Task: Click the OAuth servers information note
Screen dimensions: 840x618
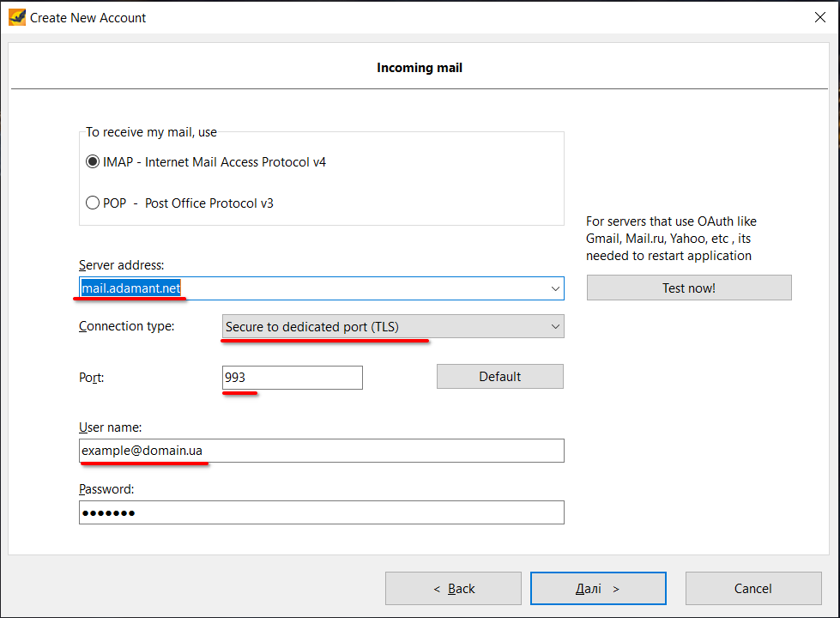Action: [x=671, y=239]
